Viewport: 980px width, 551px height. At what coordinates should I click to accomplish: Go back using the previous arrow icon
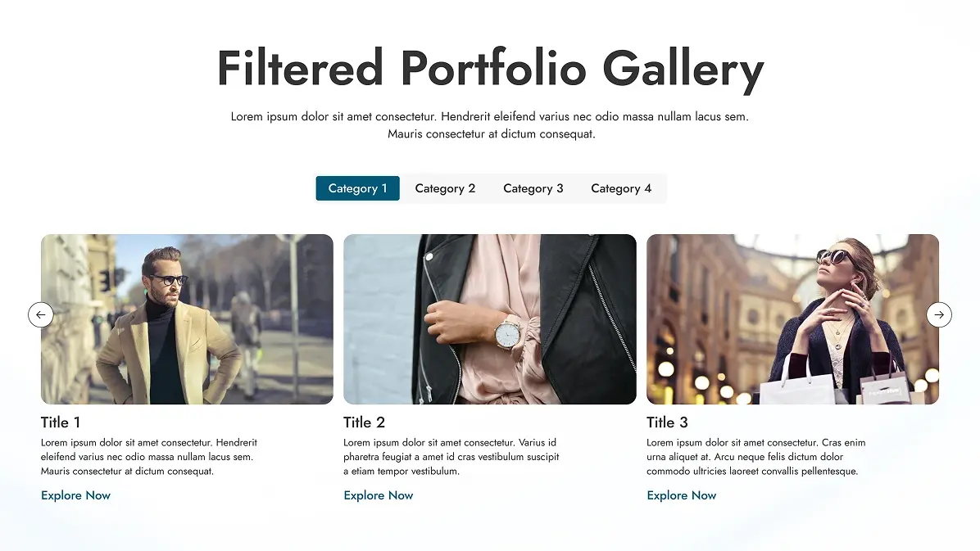tap(41, 314)
